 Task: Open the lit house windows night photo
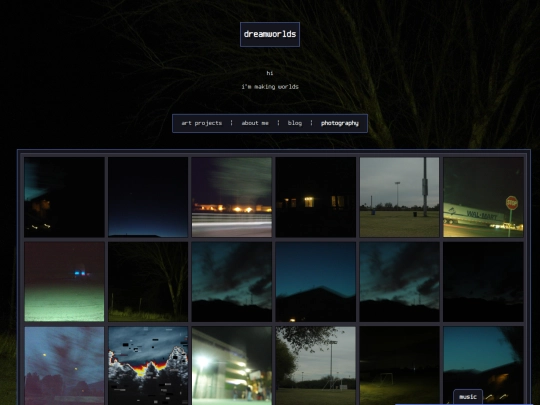315,197
